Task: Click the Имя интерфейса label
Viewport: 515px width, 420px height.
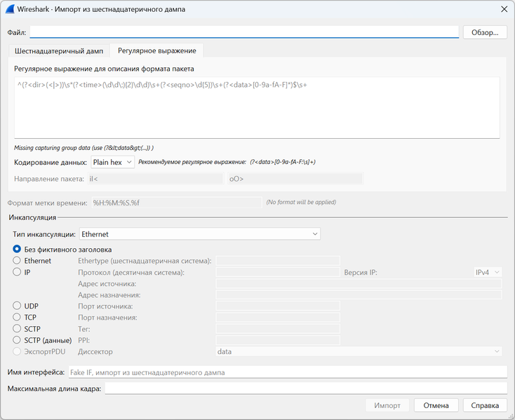Action: click(x=36, y=372)
